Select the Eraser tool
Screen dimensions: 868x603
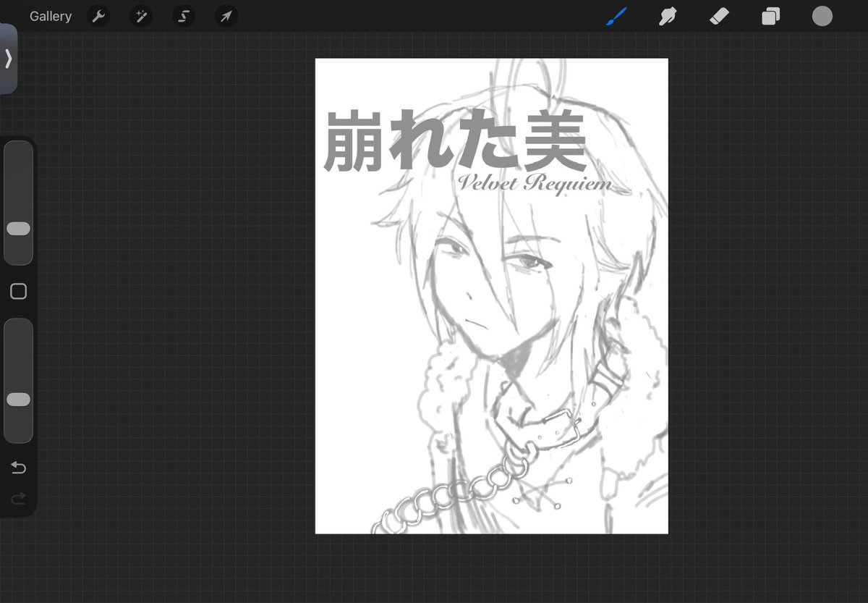coord(719,16)
